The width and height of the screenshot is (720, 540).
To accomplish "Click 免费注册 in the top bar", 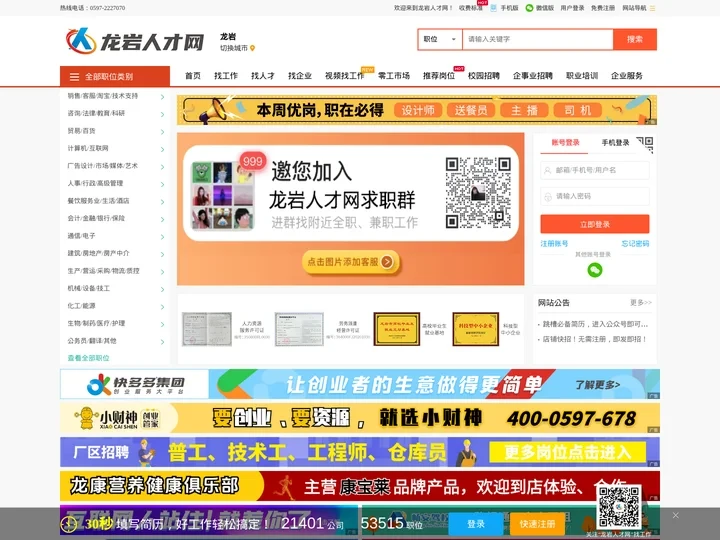I will [603, 8].
